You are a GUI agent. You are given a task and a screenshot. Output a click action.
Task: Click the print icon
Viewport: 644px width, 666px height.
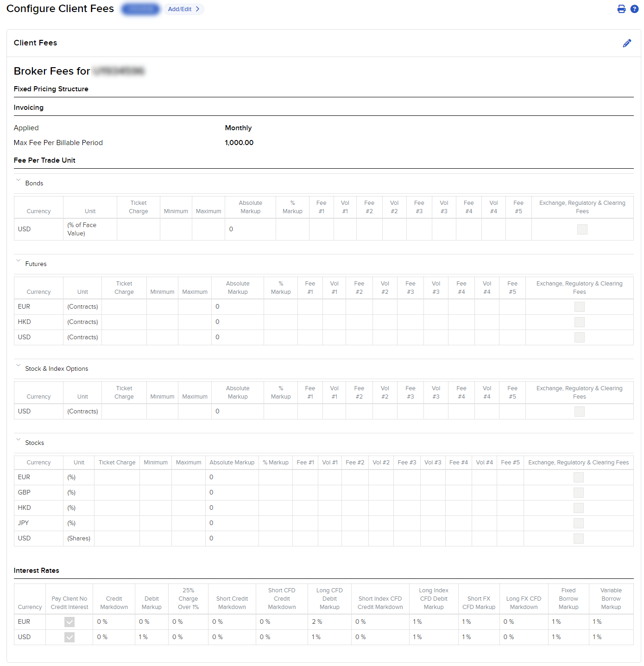click(621, 9)
